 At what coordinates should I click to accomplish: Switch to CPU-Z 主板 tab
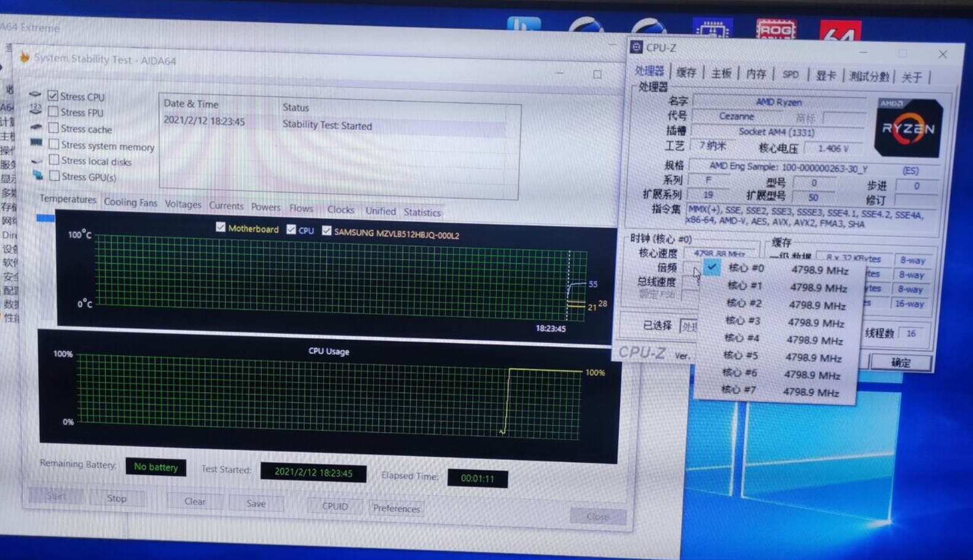pos(721,74)
